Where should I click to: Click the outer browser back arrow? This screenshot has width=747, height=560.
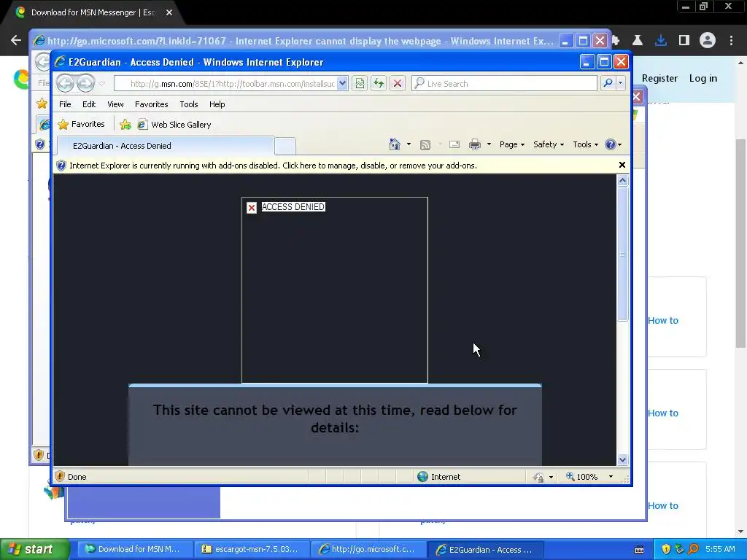pyautogui.click(x=16, y=41)
